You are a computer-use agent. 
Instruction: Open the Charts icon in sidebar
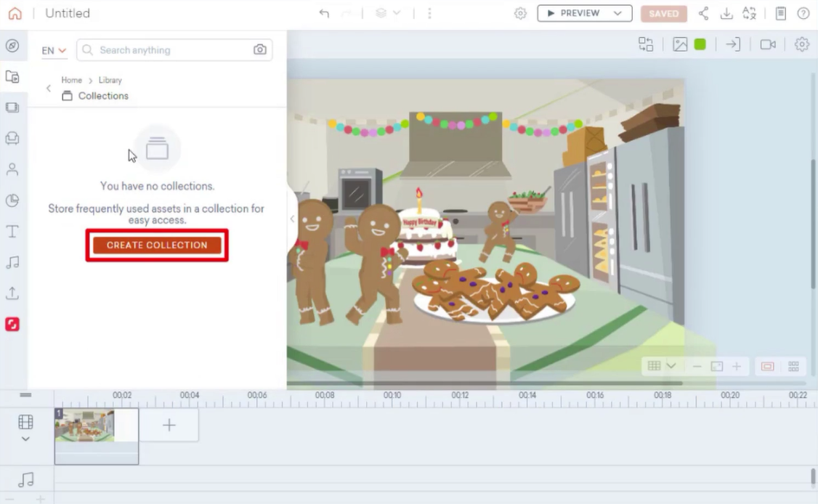pyautogui.click(x=12, y=200)
